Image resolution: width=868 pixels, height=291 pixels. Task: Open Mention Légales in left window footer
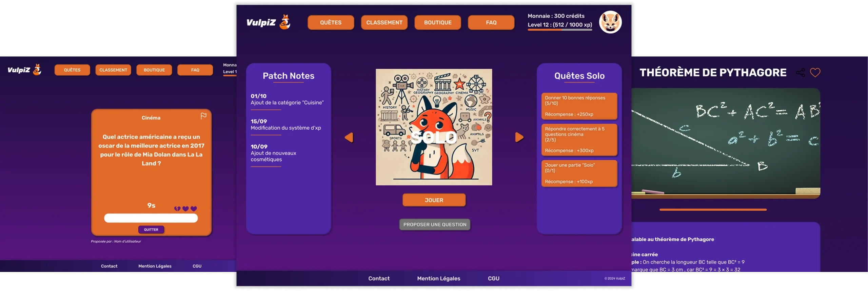click(x=155, y=266)
